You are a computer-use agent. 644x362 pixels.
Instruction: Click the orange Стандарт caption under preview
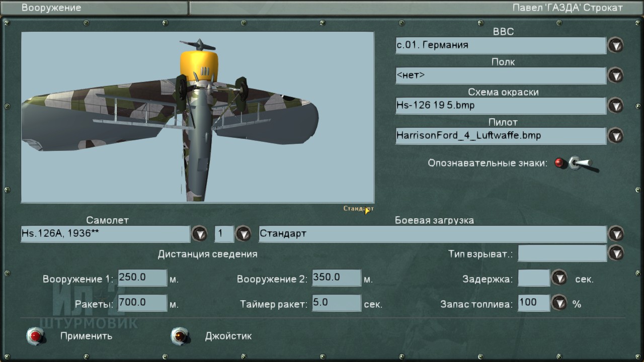coord(359,208)
